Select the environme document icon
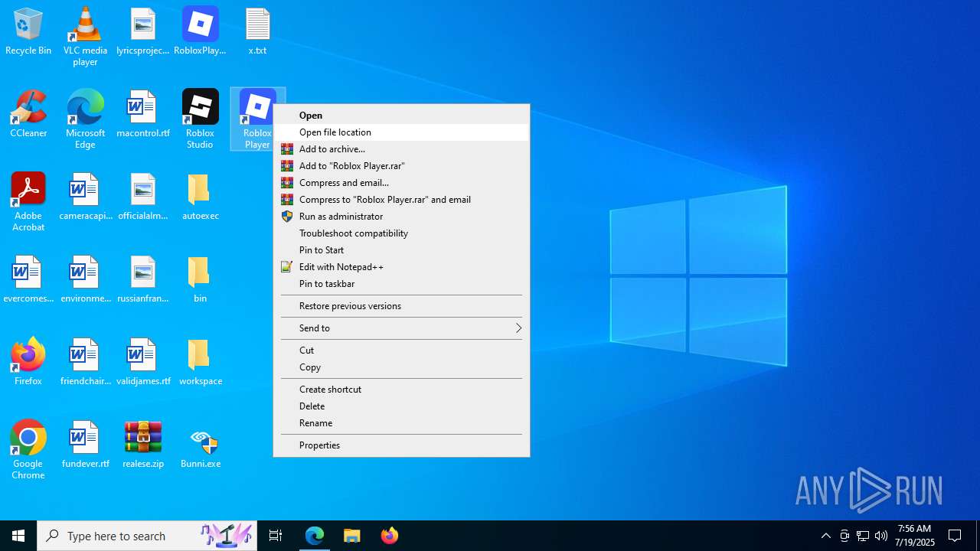The image size is (980, 551). pos(85,279)
